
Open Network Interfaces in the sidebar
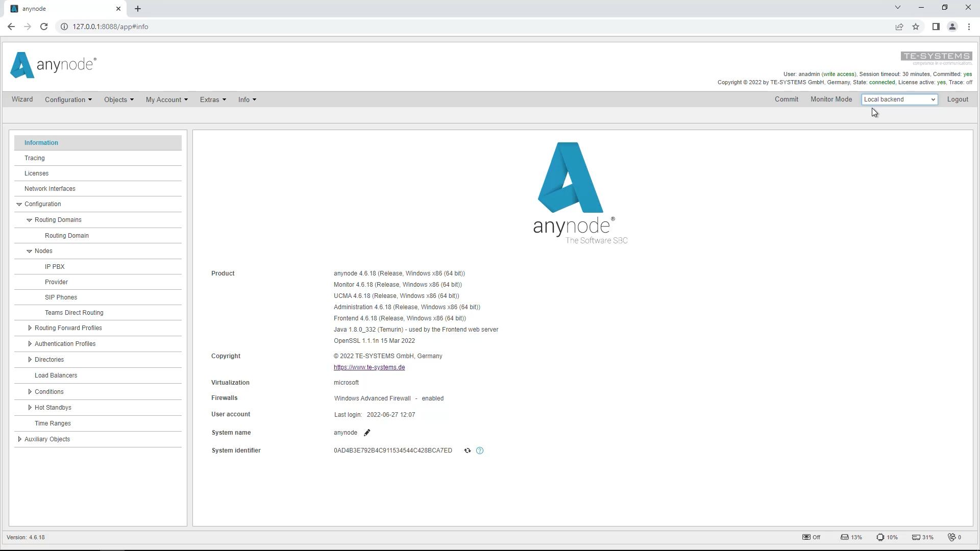pyautogui.click(x=98, y=189)
